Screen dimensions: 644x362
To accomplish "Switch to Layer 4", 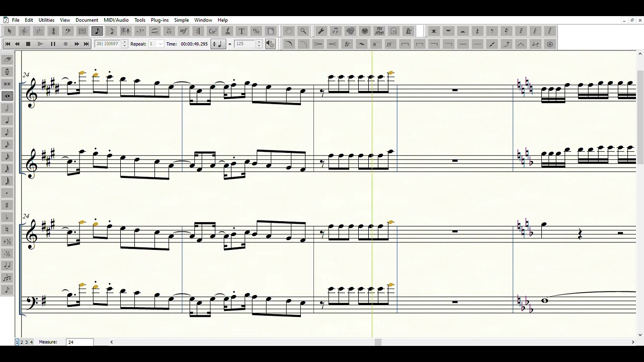I will [x=31, y=342].
